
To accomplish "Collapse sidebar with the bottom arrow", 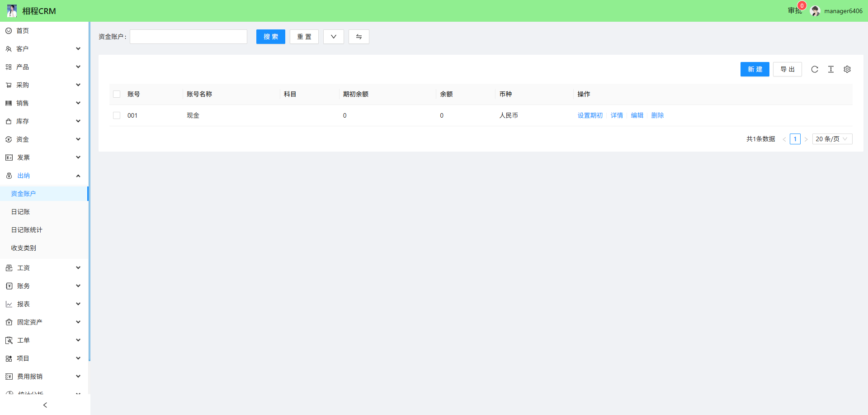I will tap(45, 405).
